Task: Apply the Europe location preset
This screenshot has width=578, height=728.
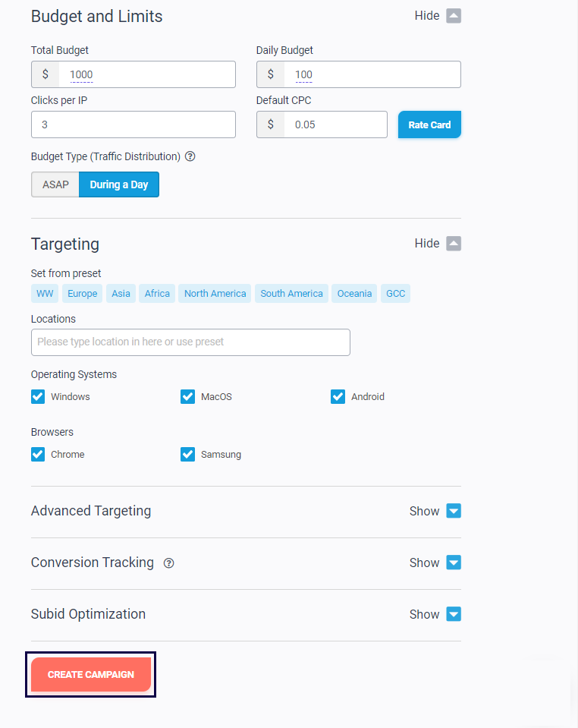Action: (82, 294)
